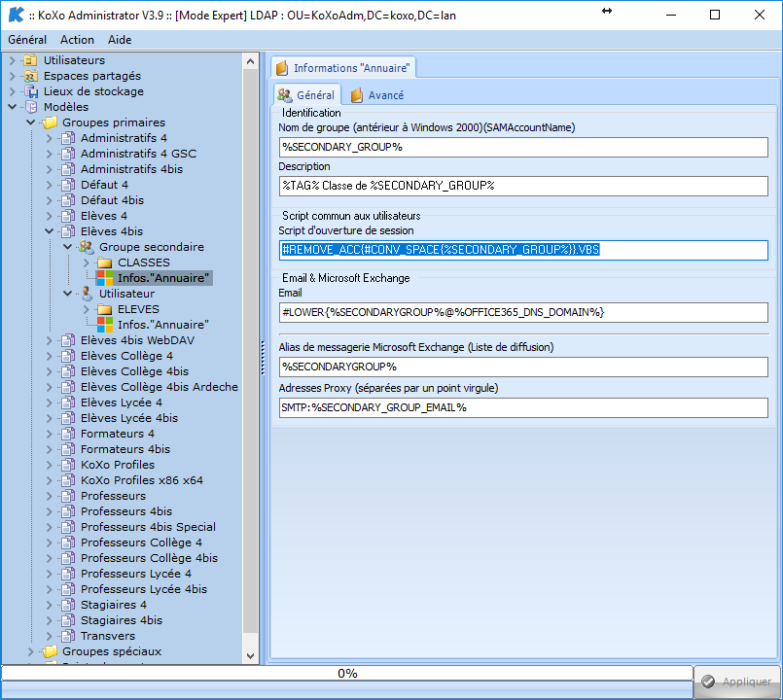Screen dimensions: 783x700
Task: Expand the Professeurs Lycée 4 node
Action: [50, 574]
